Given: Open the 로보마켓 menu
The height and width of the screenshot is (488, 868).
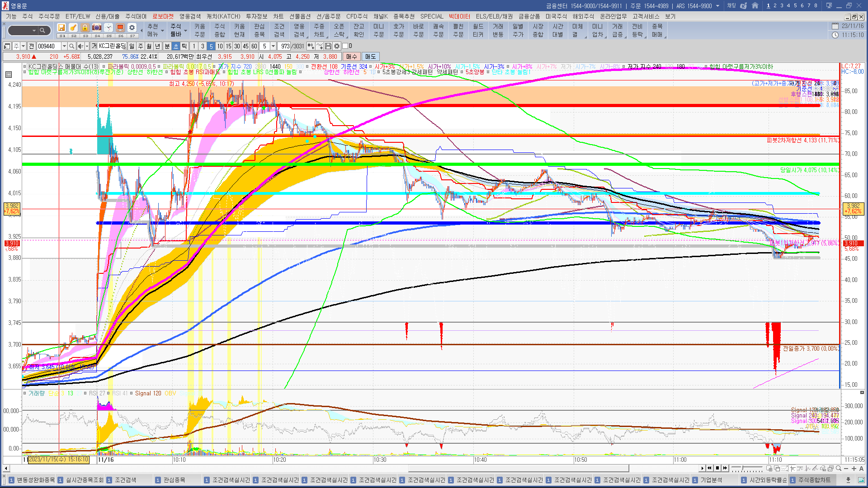Looking at the screenshot, I should (163, 16).
